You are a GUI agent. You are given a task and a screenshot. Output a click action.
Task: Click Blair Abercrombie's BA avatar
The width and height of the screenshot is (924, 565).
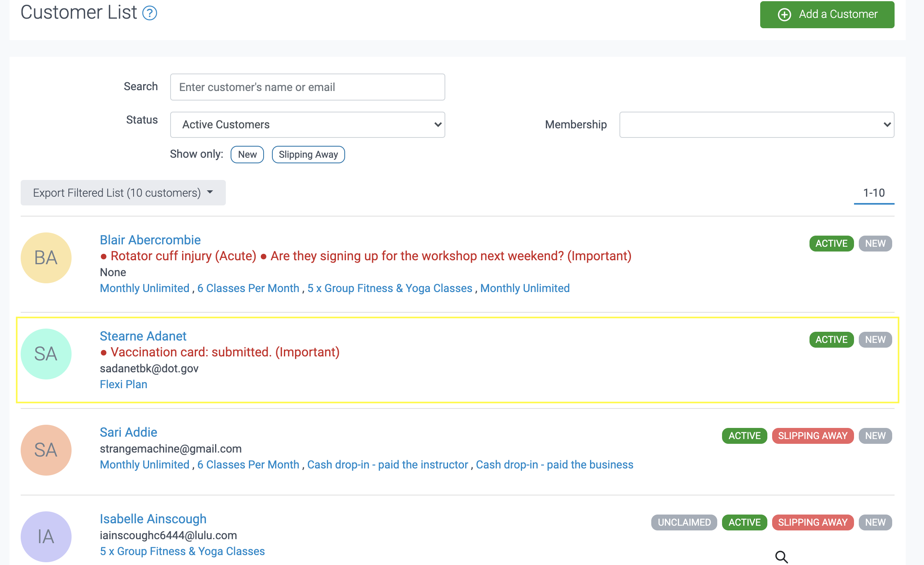point(46,258)
